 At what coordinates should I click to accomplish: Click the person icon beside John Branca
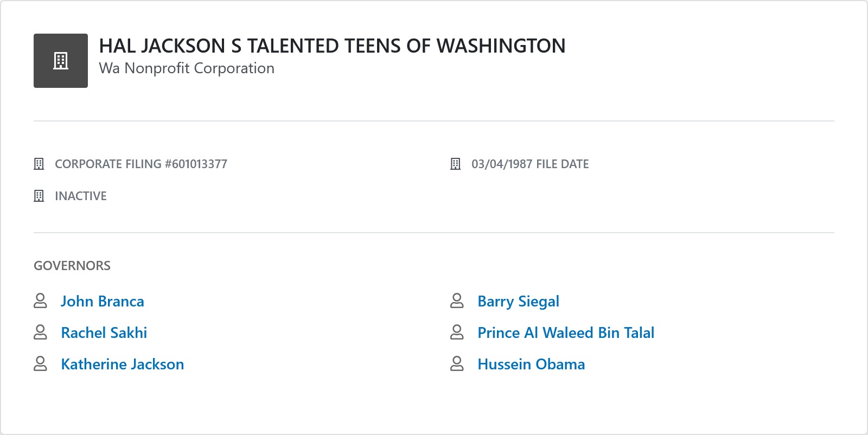(x=41, y=301)
